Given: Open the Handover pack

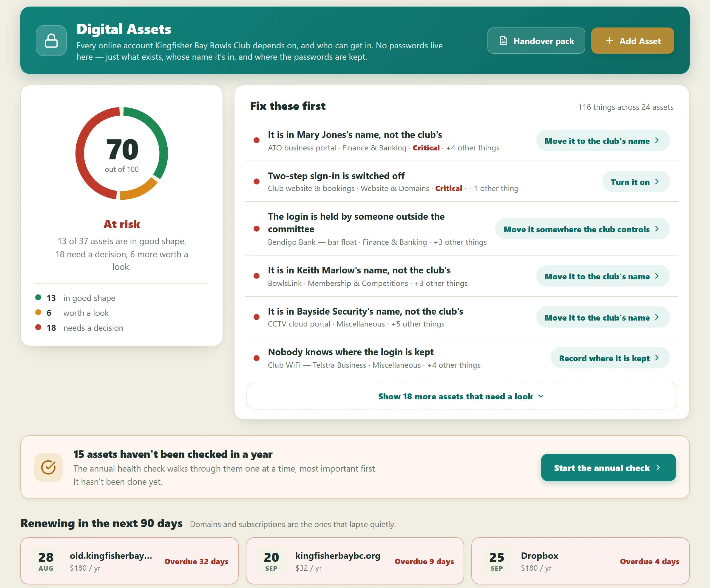Looking at the screenshot, I should pos(536,41).
